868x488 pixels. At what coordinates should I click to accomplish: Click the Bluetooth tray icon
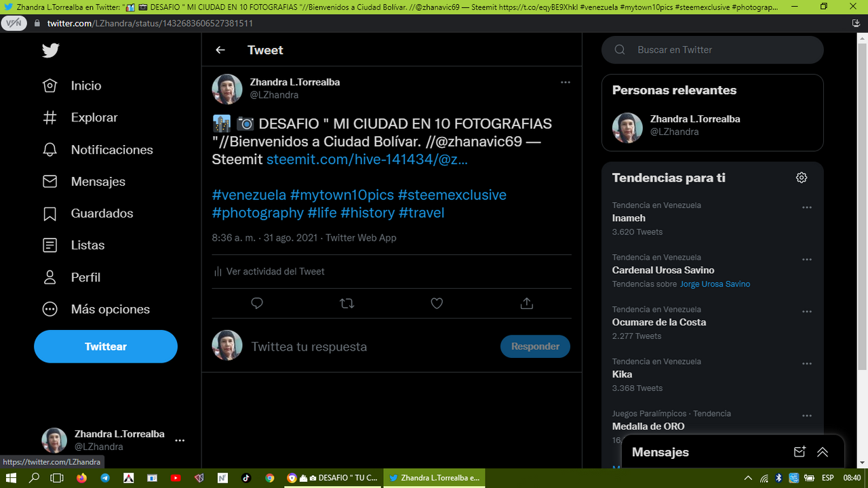pos(778,478)
